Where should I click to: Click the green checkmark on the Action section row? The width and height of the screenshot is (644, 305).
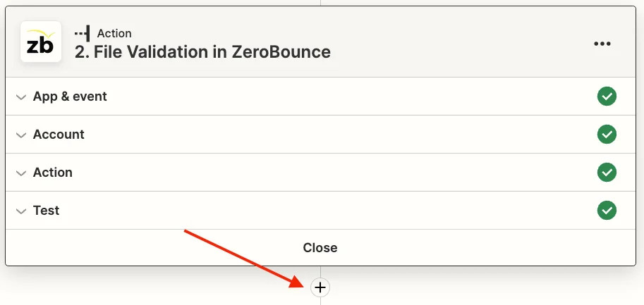(607, 173)
